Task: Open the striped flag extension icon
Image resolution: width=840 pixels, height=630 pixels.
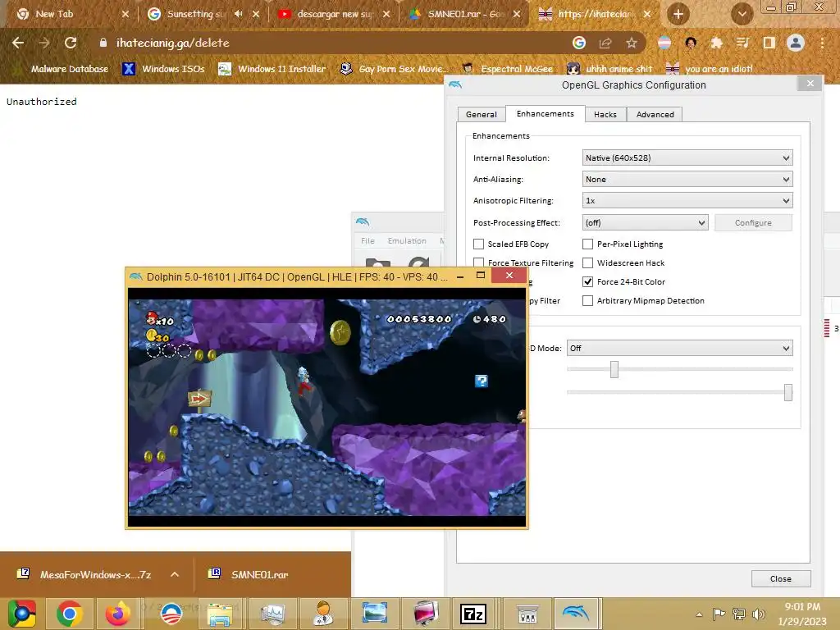Action: (664, 43)
